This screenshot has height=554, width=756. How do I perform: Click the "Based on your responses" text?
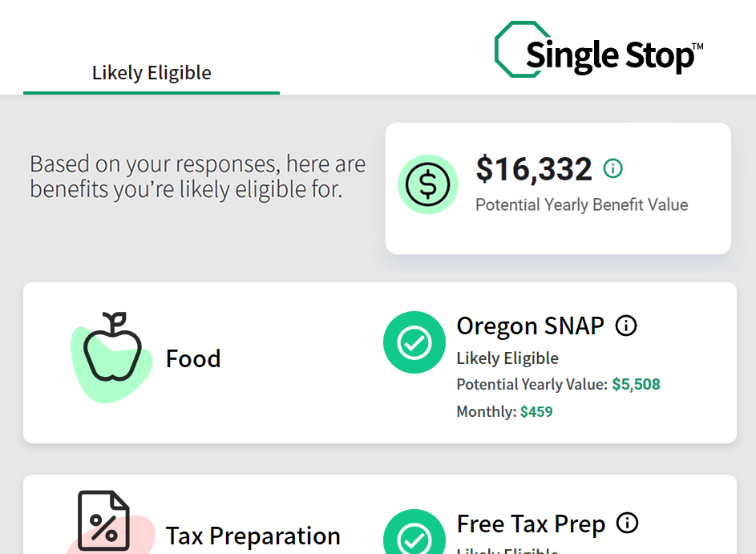pyautogui.click(x=197, y=176)
